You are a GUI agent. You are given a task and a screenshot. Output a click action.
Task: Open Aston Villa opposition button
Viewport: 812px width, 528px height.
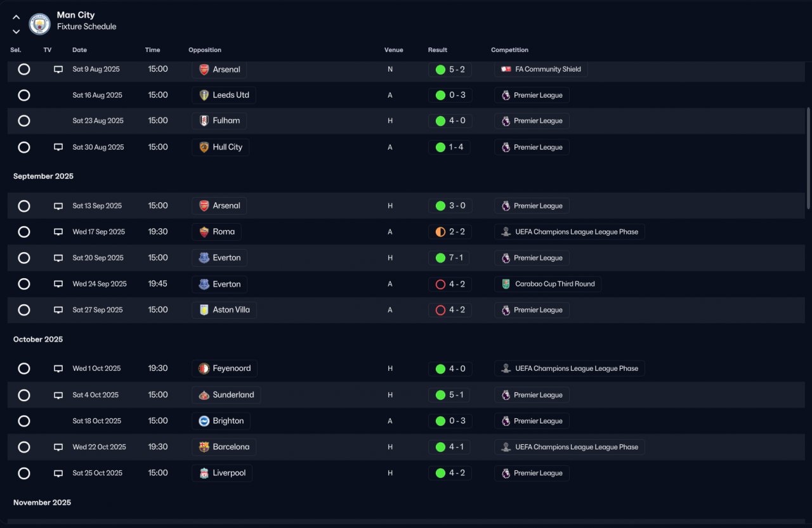pos(224,310)
